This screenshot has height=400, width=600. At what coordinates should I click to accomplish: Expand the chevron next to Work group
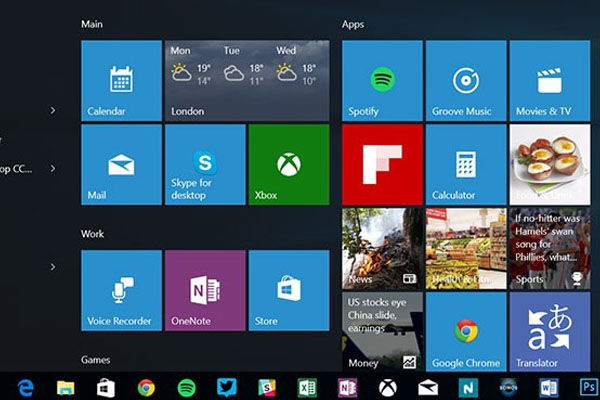coord(53,267)
